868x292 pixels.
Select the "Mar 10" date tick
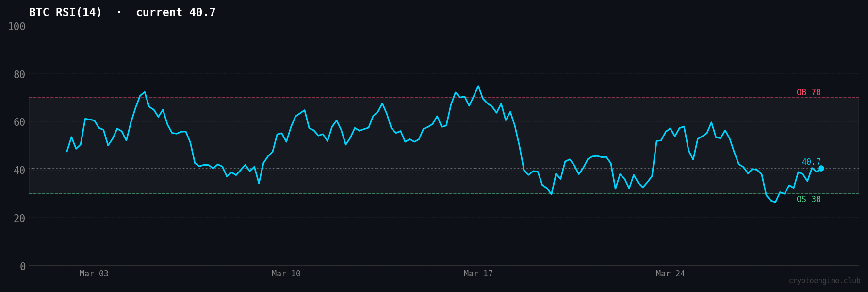tap(286, 274)
